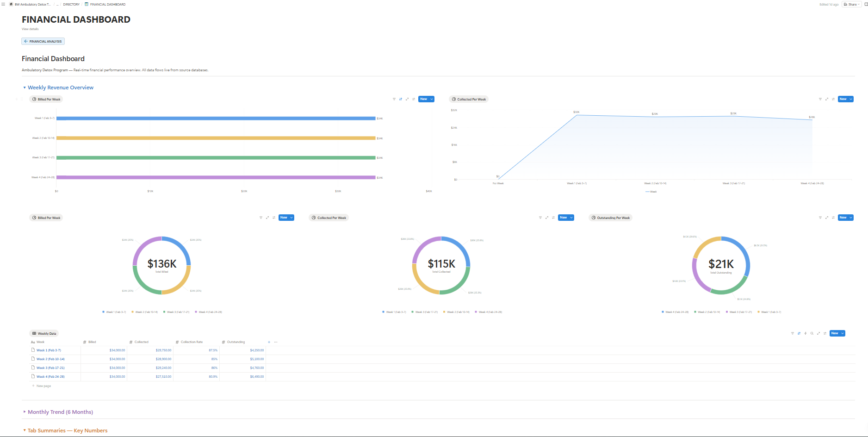Open sort settings on the Collected Per Week chart
Image resolution: width=868 pixels, height=437 pixels.
click(833, 99)
